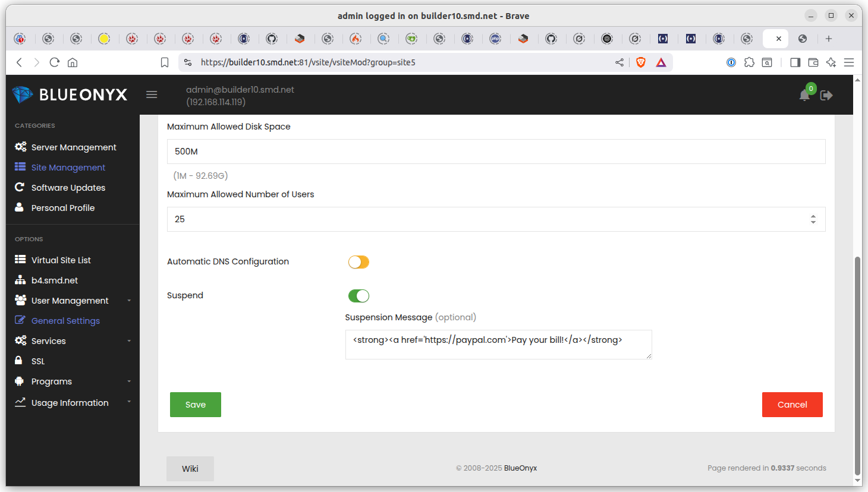This screenshot has height=492, width=868.
Task: Click the General Settings edit icon
Action: point(20,320)
